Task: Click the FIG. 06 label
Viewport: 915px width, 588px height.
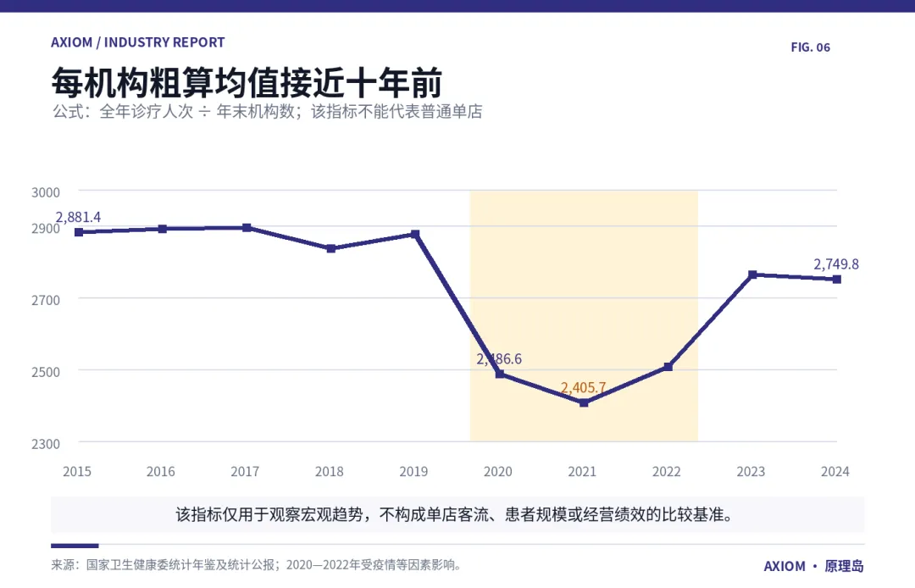Action: (810, 47)
